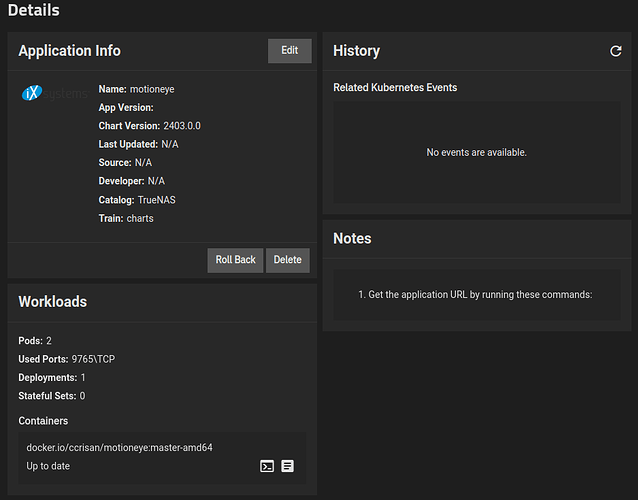Select the application URL note text

pyautogui.click(x=475, y=295)
